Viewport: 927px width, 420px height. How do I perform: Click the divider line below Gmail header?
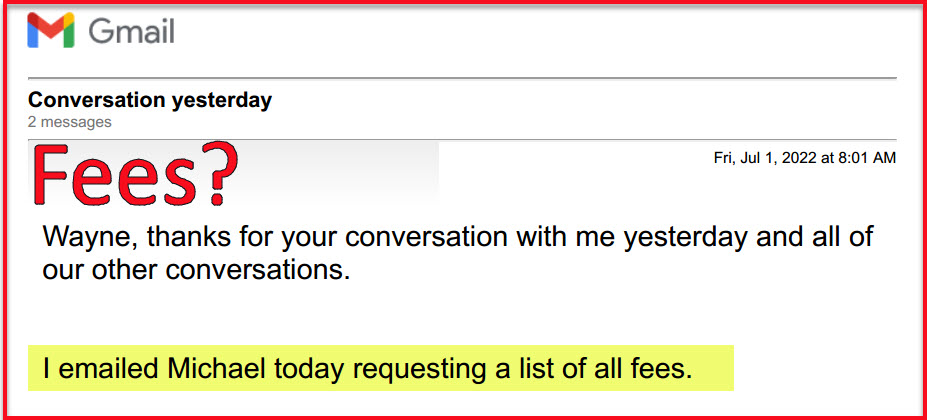click(x=462, y=78)
